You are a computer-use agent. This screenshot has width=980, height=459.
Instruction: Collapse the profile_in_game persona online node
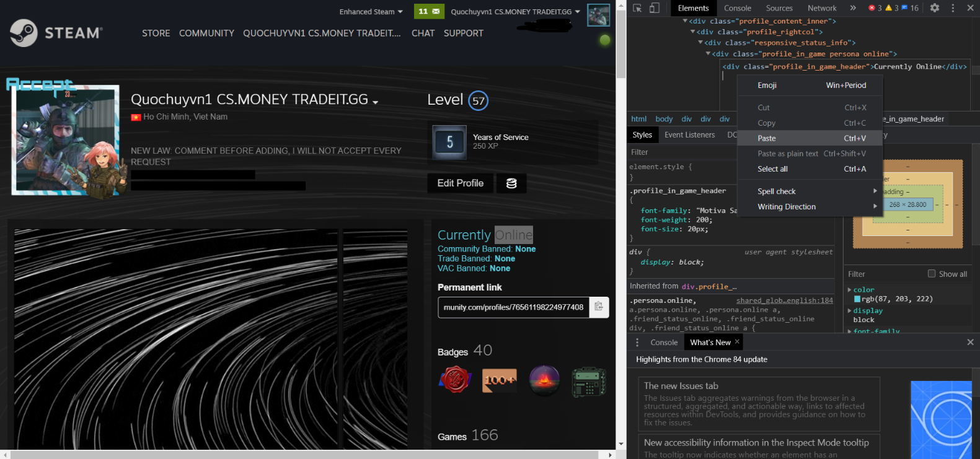708,54
